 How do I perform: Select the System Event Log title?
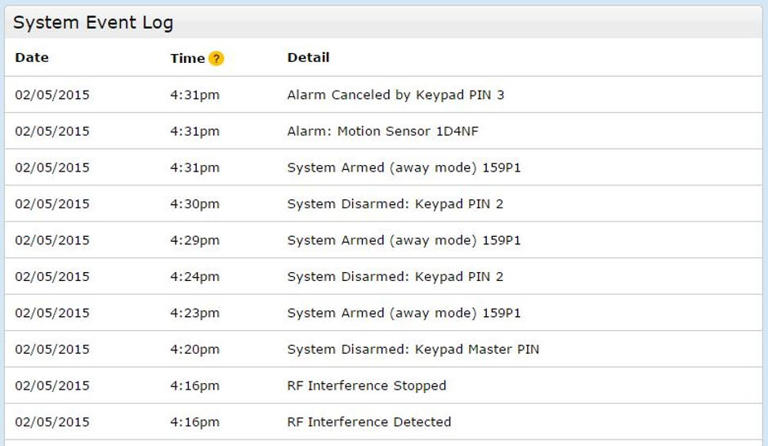92,22
